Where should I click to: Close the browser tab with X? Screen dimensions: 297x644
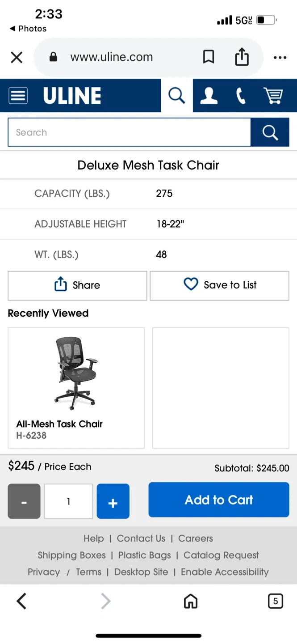(17, 57)
